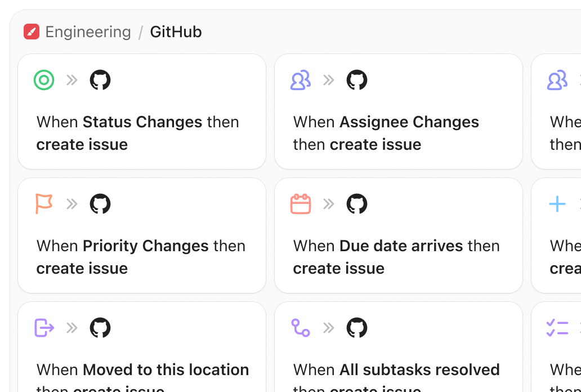Open the GitHub breadcrumb link
The image size is (581, 392).
click(x=175, y=32)
